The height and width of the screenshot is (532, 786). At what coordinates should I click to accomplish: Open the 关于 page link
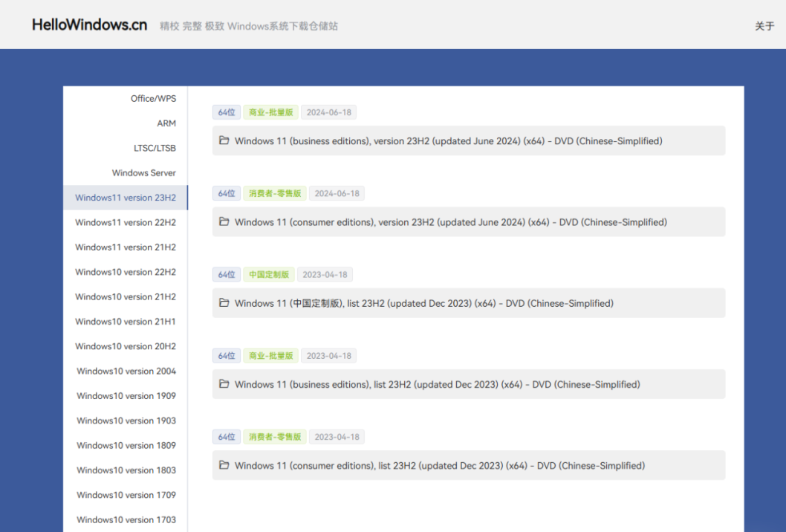(764, 26)
